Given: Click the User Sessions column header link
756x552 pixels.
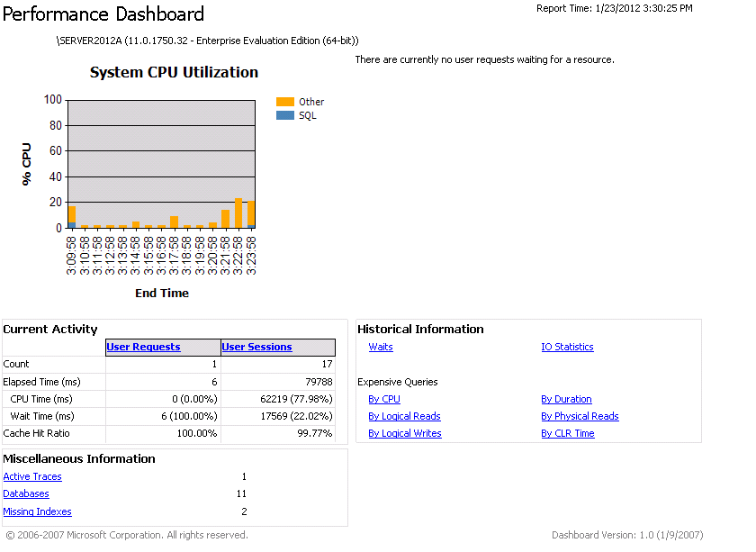Looking at the screenshot, I should pyautogui.click(x=256, y=347).
